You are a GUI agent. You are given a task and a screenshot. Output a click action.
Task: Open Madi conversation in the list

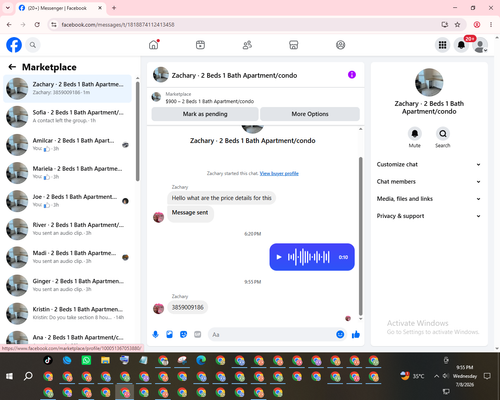[x=67, y=257]
